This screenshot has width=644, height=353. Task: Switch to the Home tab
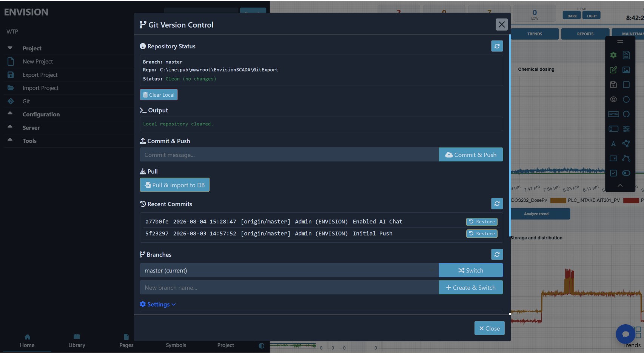pos(27,341)
